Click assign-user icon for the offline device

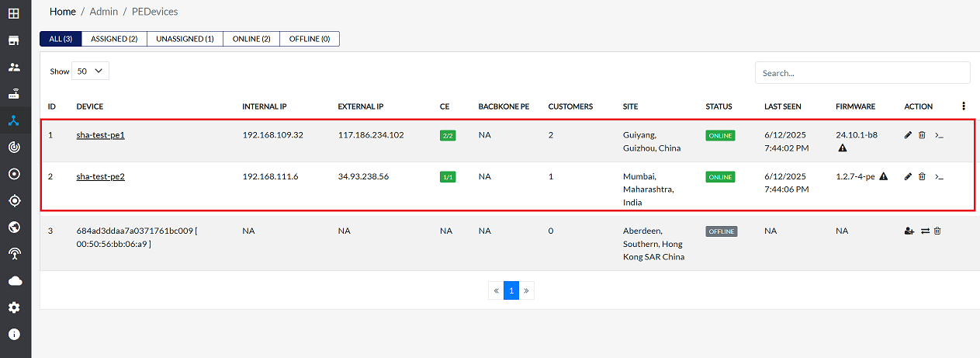[909, 231]
